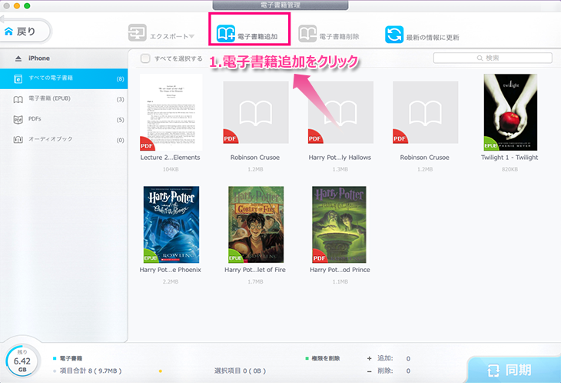The width and height of the screenshot is (561, 392).
Task: Click the 権限を削除 status label
Action: [326, 358]
